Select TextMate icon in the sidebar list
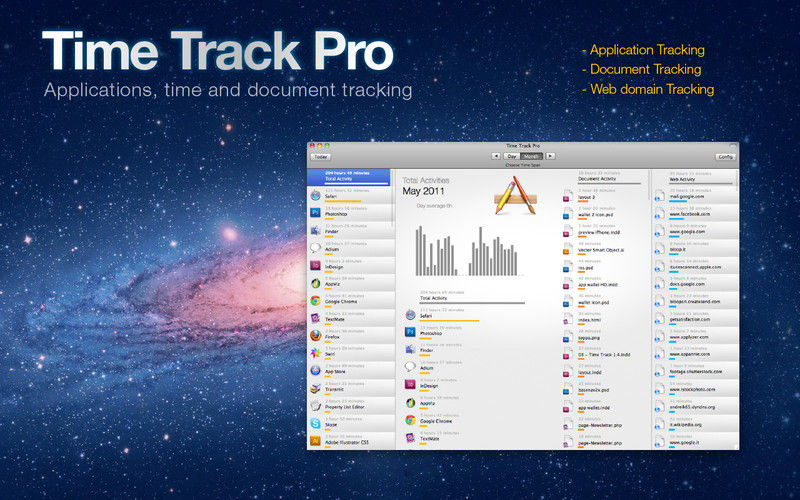The height and width of the screenshot is (500, 800). point(315,318)
